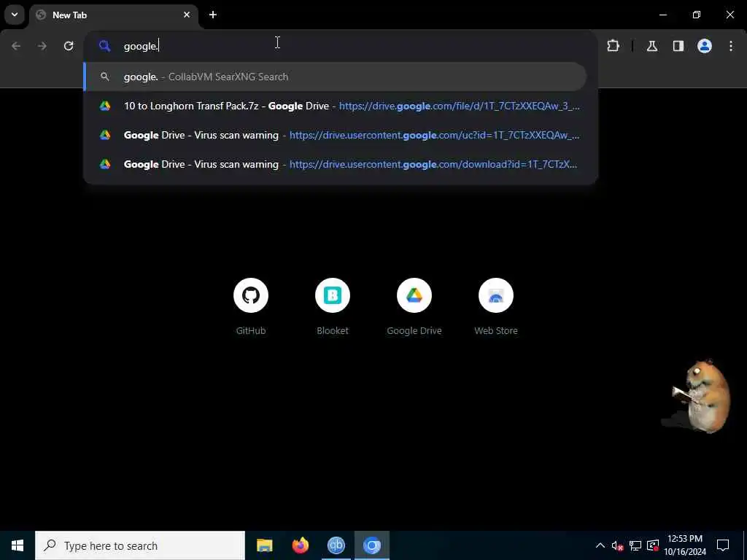
Task: Pick the Virus scan warning uc?id suggestion
Action: (x=335, y=135)
